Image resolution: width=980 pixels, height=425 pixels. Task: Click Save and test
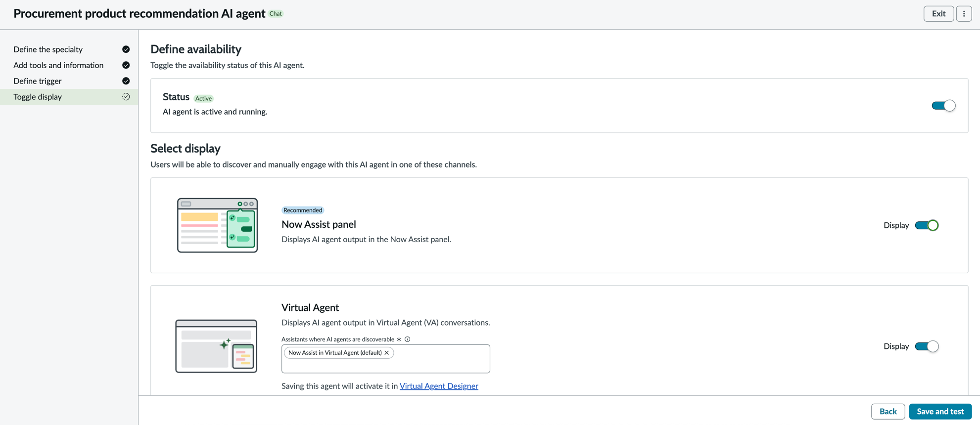click(940, 412)
